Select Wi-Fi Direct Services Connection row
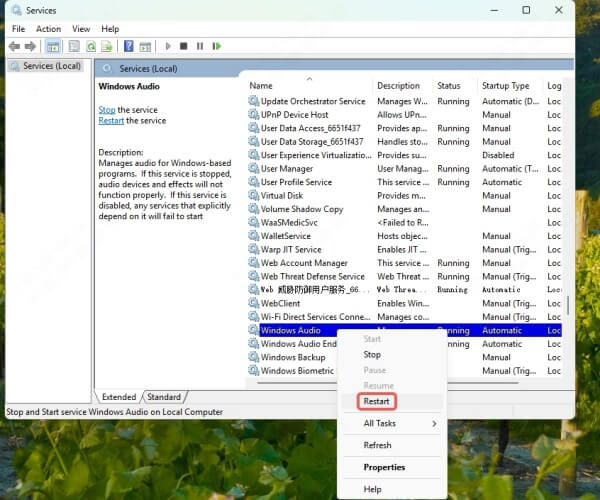Image resolution: width=600 pixels, height=500 pixels. click(x=405, y=317)
